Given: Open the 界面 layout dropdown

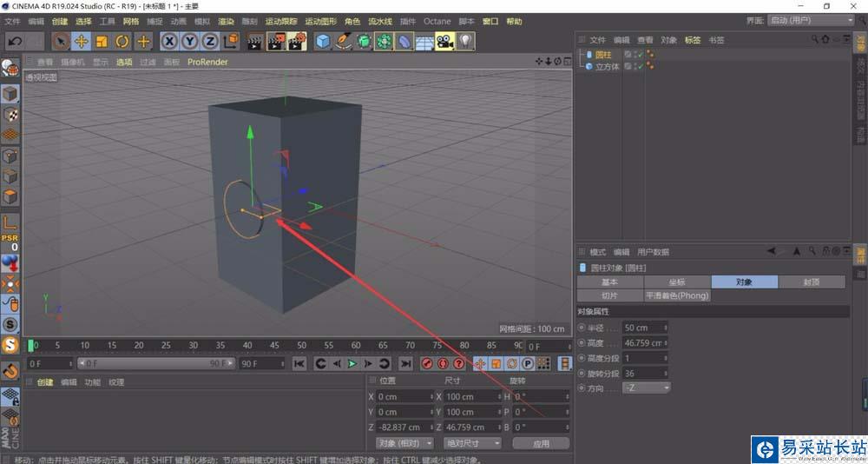Looking at the screenshot, I should coord(811,21).
